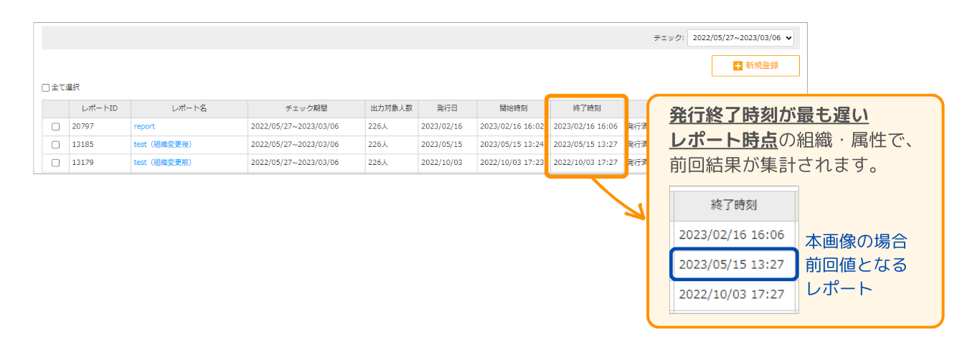This screenshot has height=347, width=980.
Task: Click the 開始時刻 column header
Action: click(513, 108)
